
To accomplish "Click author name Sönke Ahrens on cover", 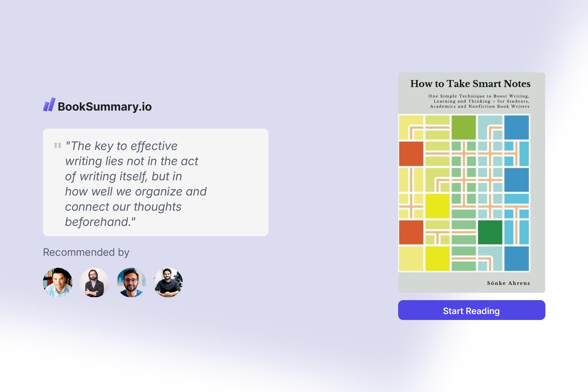I will point(508,283).
